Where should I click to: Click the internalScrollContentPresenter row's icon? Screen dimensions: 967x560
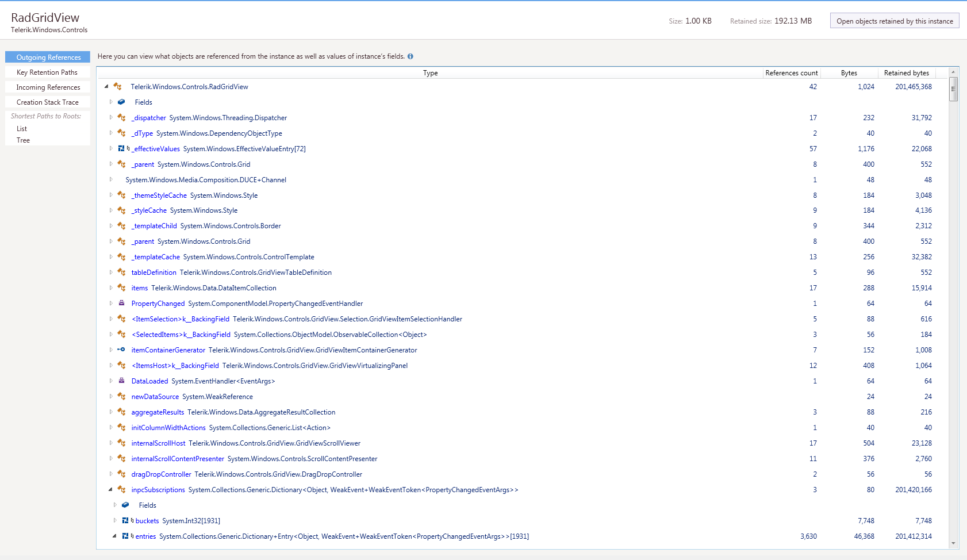[121, 459]
